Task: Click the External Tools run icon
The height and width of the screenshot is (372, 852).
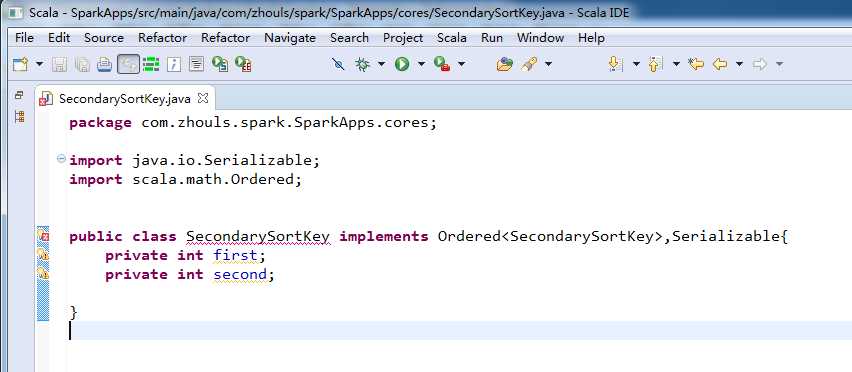Action: (442, 65)
